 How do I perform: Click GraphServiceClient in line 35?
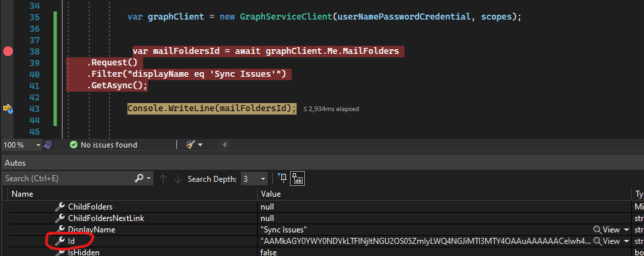286,17
